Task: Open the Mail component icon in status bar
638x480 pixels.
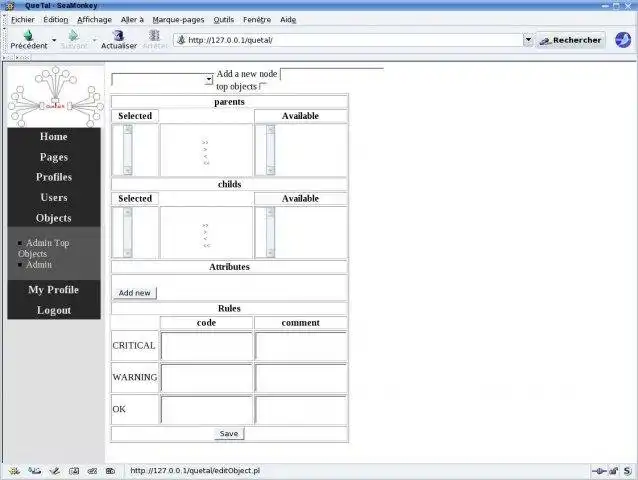Action: [35, 471]
